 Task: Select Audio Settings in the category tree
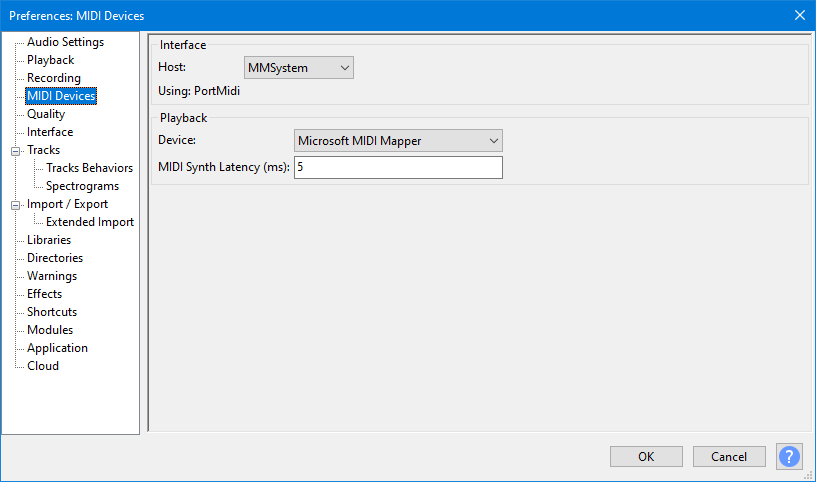(65, 42)
